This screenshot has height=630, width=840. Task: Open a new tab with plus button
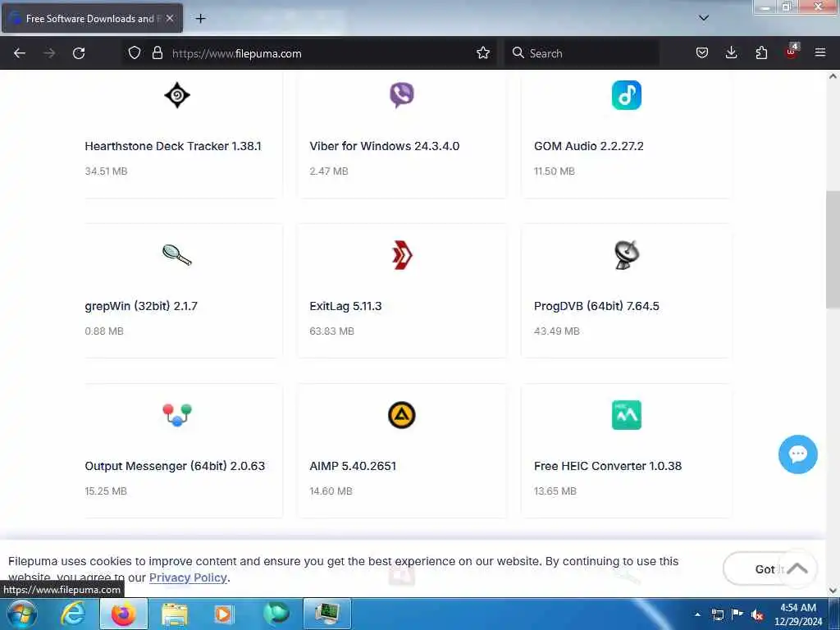point(201,19)
